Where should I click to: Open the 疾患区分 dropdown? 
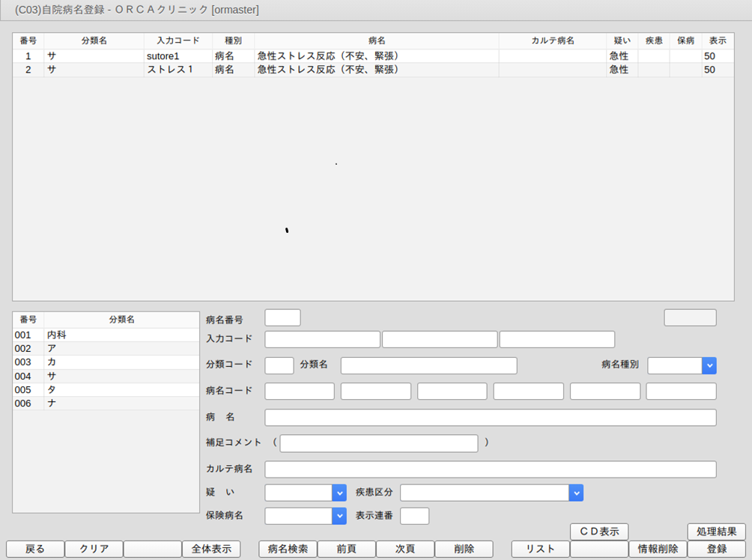(x=575, y=493)
